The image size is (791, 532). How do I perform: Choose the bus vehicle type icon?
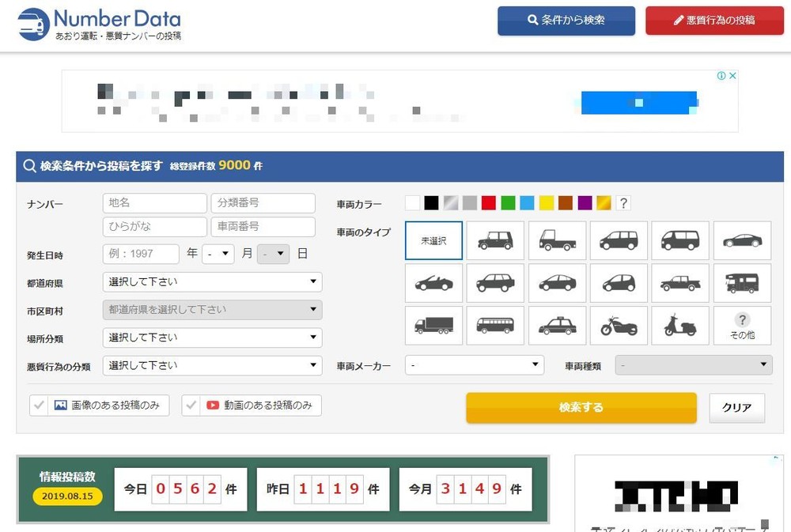(495, 326)
